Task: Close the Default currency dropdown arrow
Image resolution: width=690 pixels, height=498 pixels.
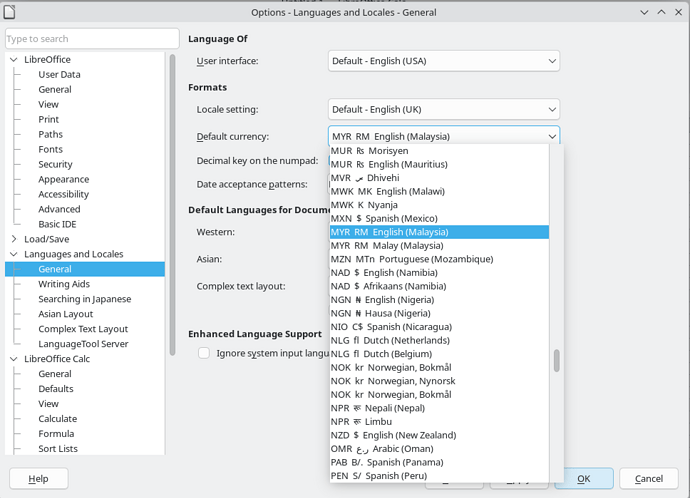Action: (552, 136)
